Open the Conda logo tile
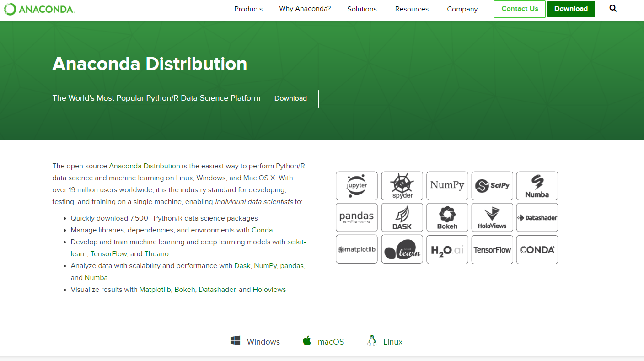The width and height of the screenshot is (644, 361). pyautogui.click(x=537, y=249)
